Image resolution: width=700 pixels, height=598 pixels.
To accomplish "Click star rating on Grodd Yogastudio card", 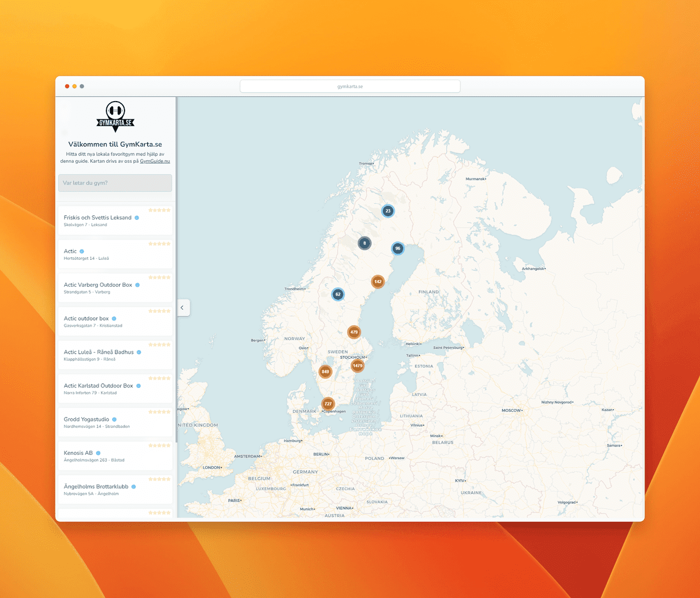I will pyautogui.click(x=159, y=412).
